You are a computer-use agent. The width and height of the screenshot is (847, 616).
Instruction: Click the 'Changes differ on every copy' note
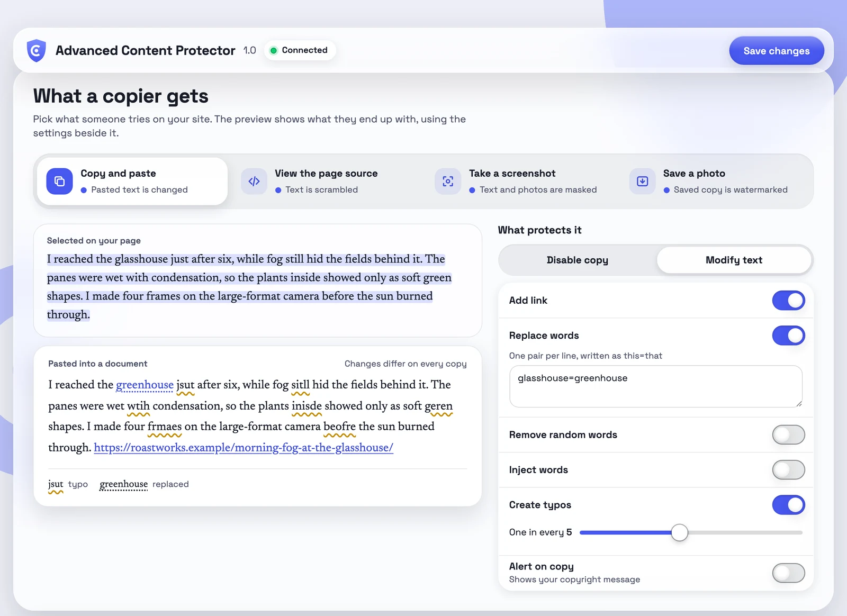point(406,364)
